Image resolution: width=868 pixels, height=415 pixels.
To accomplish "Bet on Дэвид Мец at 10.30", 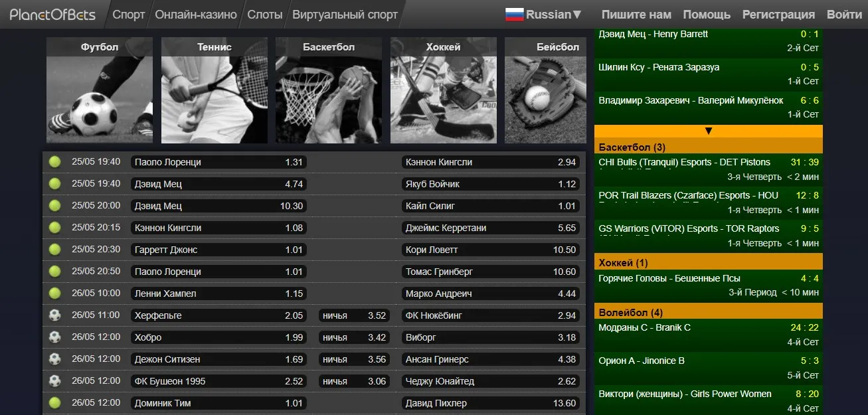I will pos(218,206).
